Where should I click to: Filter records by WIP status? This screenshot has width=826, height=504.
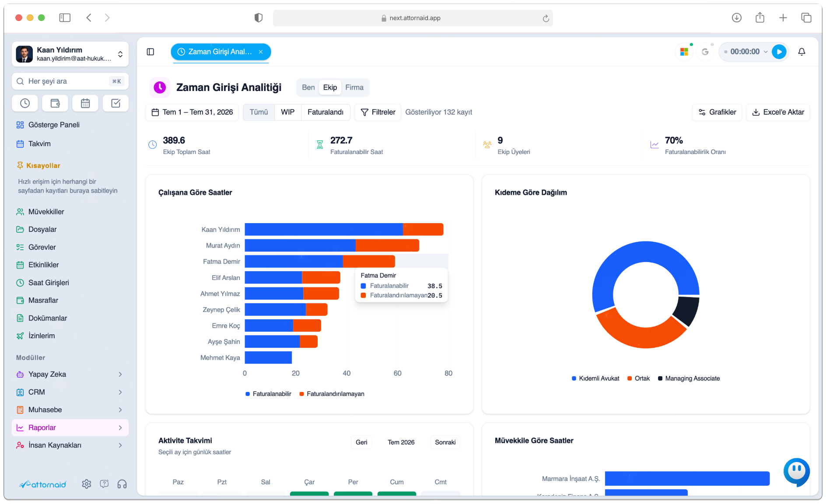click(287, 112)
